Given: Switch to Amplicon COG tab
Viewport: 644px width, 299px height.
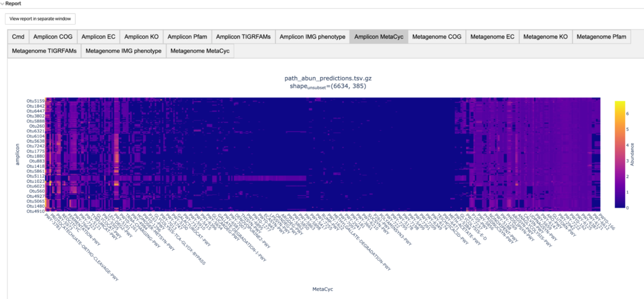Looking at the screenshot, I should pos(52,36).
